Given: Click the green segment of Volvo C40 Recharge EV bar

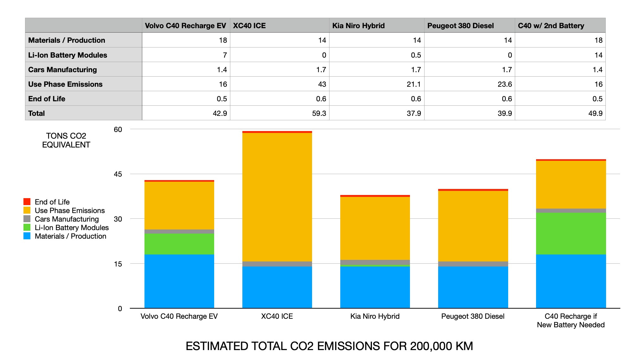Looking at the screenshot, I should 179,244.
